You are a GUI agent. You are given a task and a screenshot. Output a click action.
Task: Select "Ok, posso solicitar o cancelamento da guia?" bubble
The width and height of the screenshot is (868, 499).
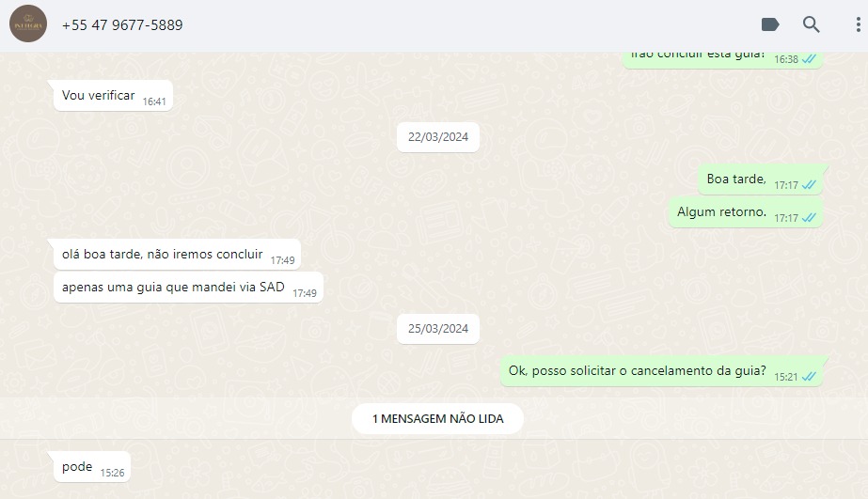pyautogui.click(x=661, y=371)
